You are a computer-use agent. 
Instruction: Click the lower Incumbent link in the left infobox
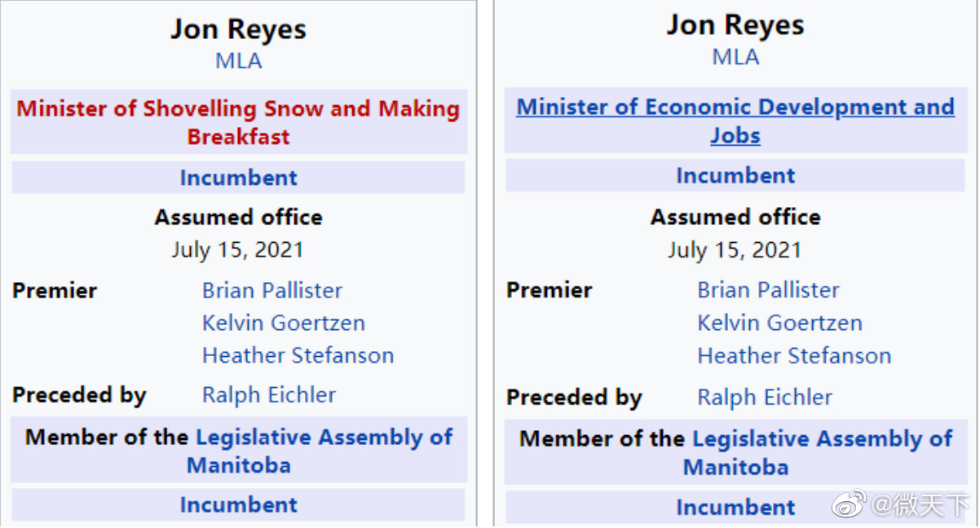(x=238, y=504)
